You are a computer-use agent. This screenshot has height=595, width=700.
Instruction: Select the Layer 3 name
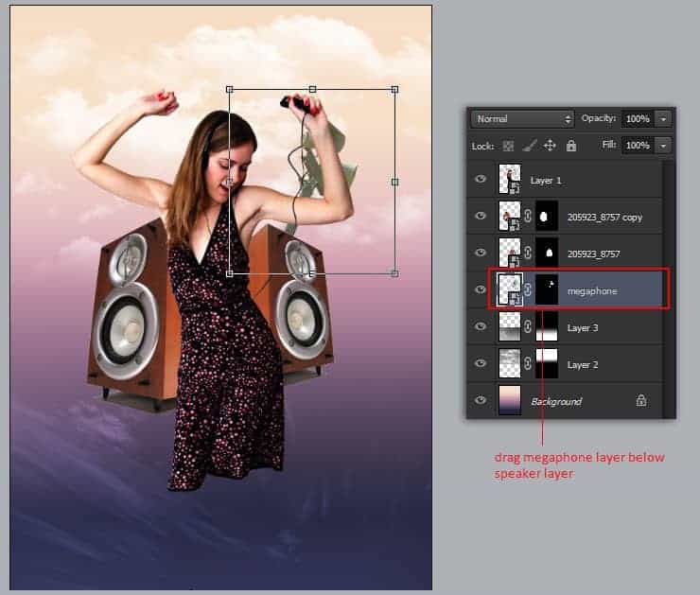pyautogui.click(x=582, y=328)
